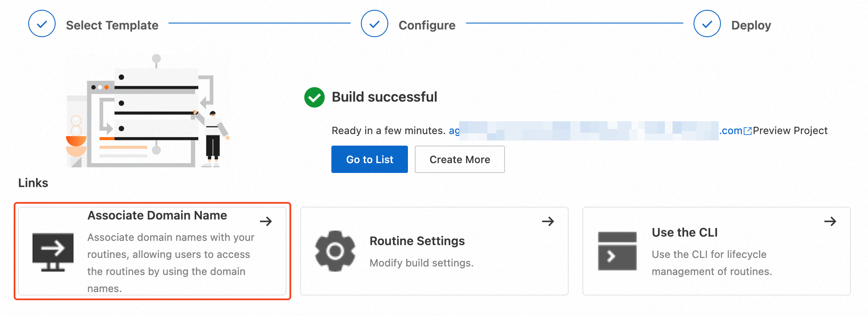
Task: Click the green Build successful check icon
Action: (x=314, y=97)
